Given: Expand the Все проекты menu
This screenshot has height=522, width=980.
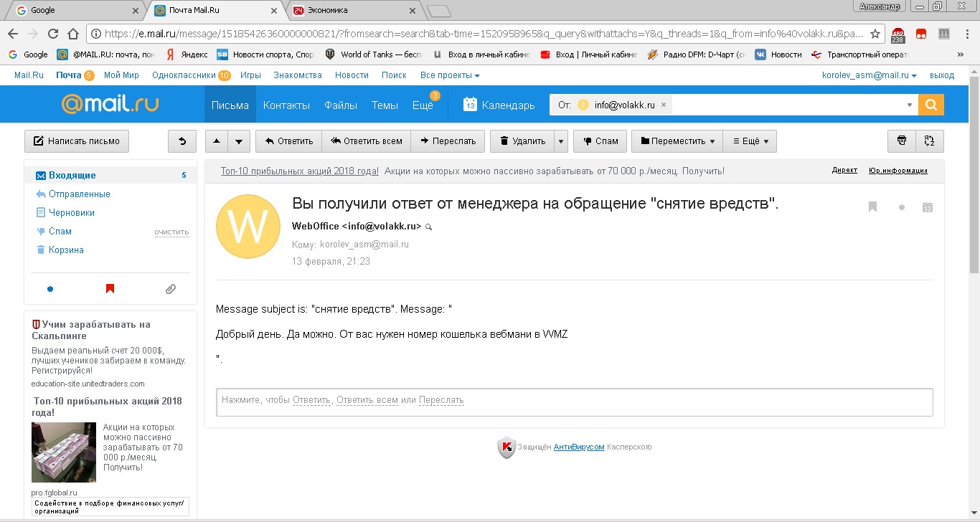Looking at the screenshot, I should coord(450,75).
